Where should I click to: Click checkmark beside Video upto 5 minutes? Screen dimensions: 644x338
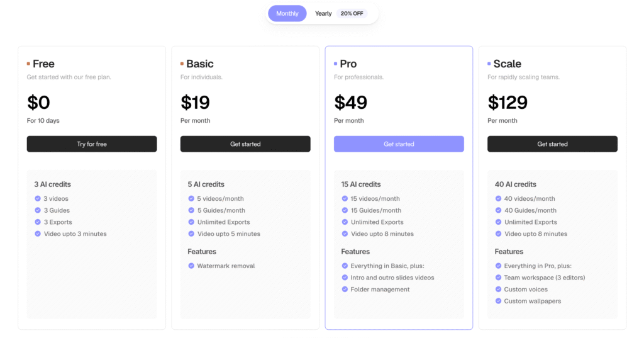191,234
